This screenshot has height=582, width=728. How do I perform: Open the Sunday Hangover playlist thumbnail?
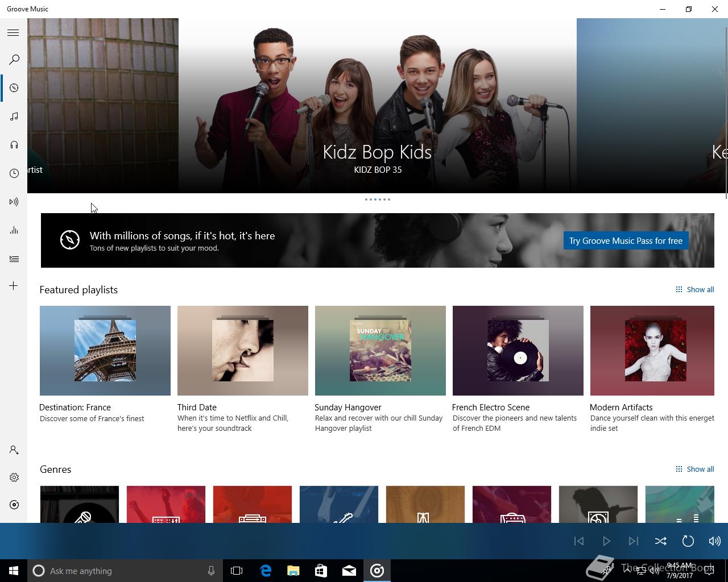pyautogui.click(x=380, y=351)
